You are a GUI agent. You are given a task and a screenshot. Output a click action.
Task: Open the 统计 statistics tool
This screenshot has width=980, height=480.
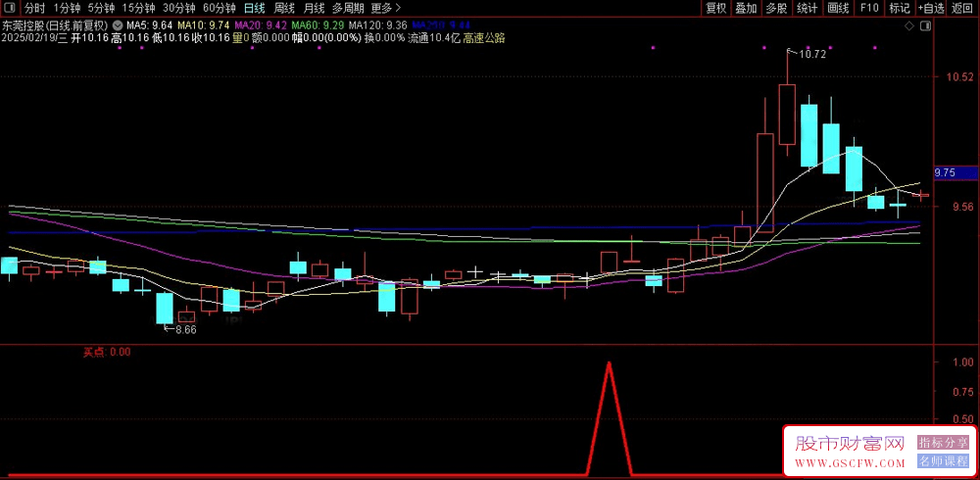point(807,8)
